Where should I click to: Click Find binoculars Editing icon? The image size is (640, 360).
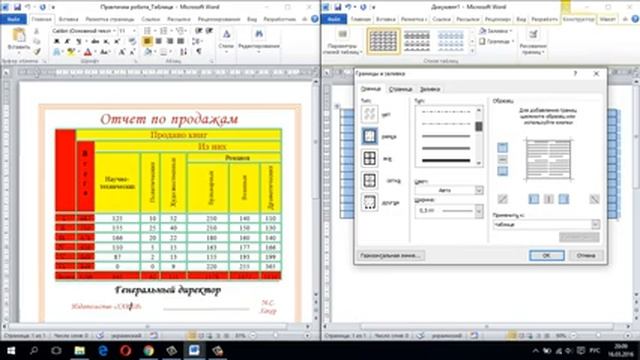[259, 34]
